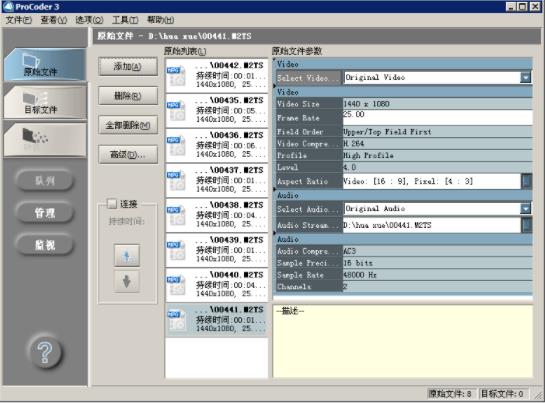Open 高级(D)... advanced settings

(x=128, y=154)
